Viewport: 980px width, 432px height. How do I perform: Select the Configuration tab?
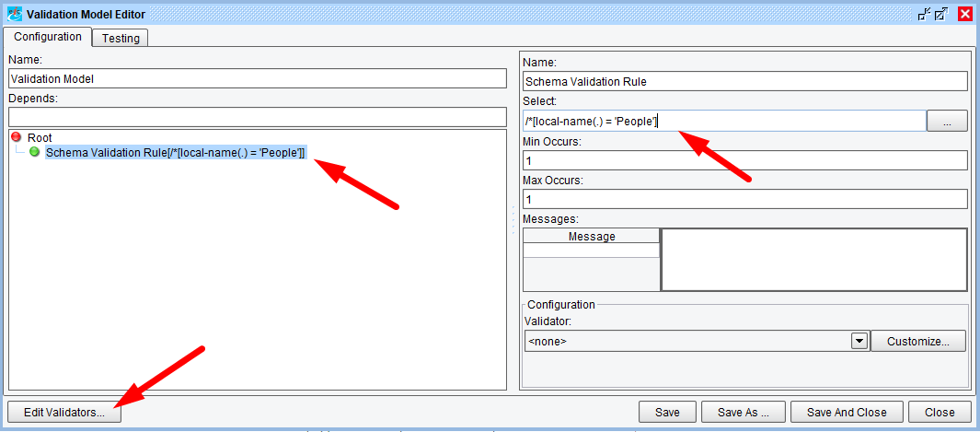click(47, 37)
